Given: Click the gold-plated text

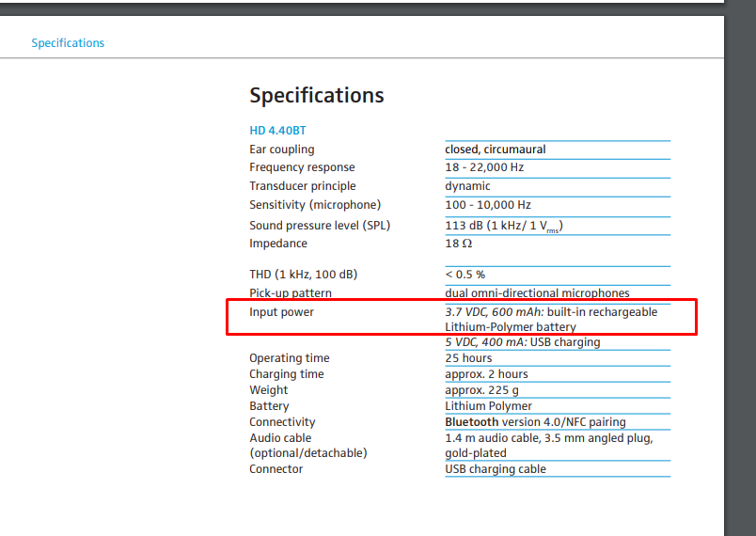Looking at the screenshot, I should tap(476, 453).
